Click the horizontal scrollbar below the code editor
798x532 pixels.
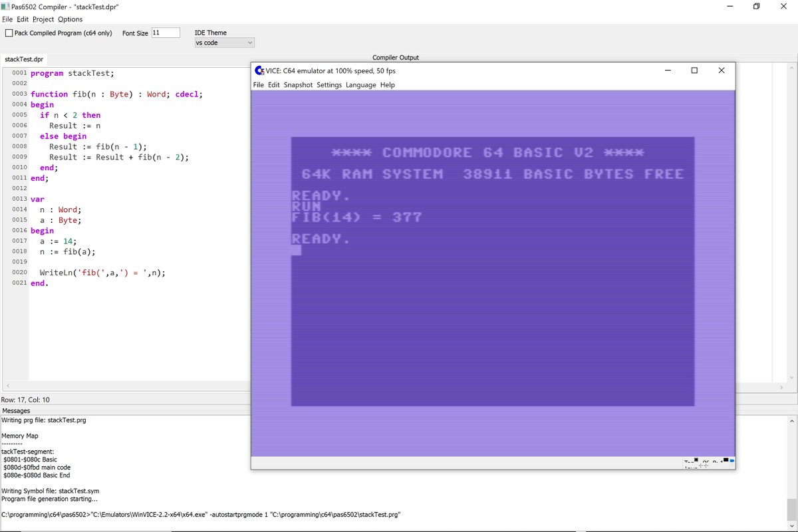(x=133, y=386)
